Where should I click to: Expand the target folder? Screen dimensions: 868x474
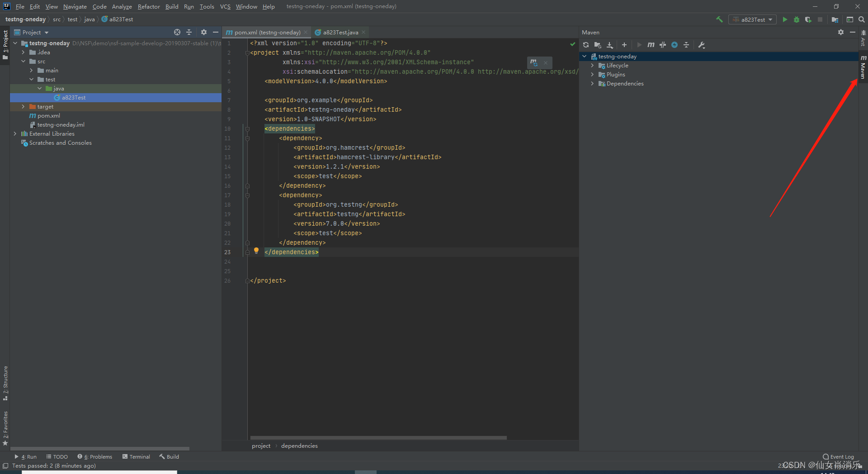23,107
